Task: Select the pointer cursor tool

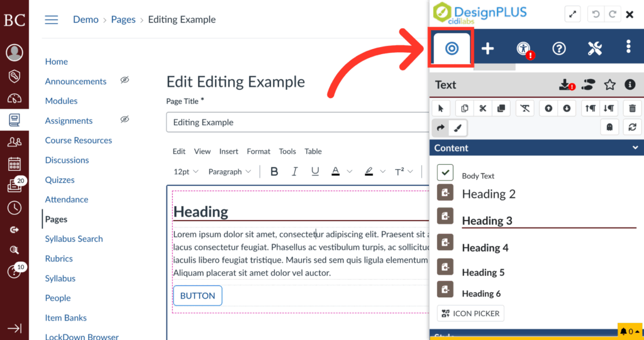Action: pos(441,108)
